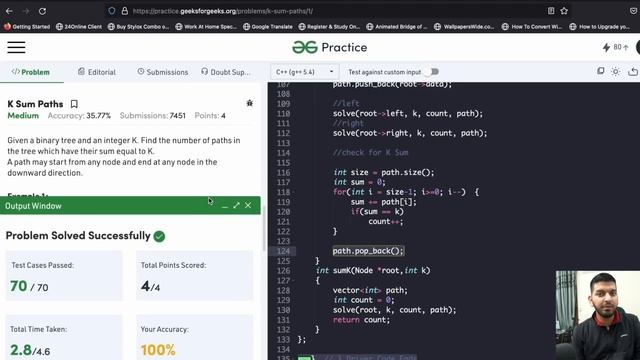Click line number 124 in the gutter
Viewport: 640px width, 360px height.
283,251
